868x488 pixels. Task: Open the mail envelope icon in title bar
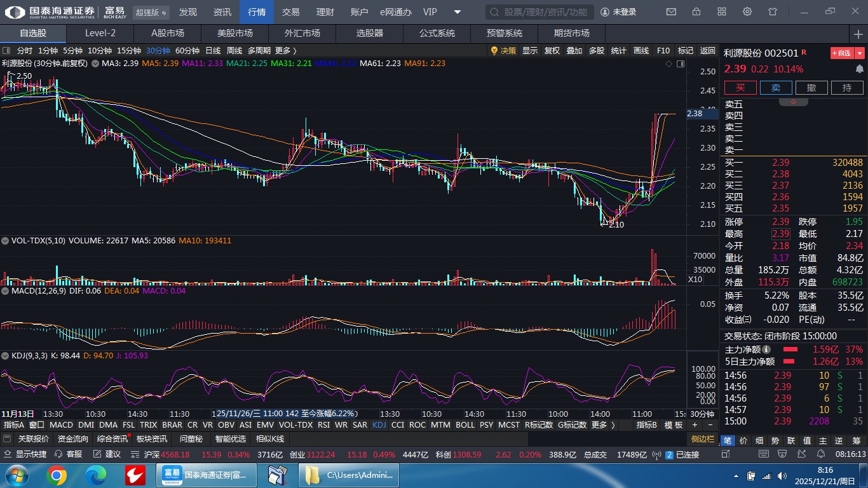(671, 12)
